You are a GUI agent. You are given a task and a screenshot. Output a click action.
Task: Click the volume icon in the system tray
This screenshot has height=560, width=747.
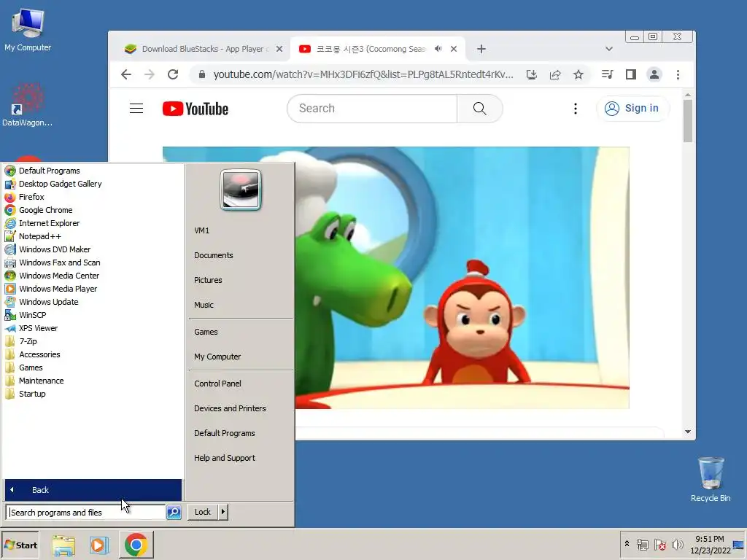pos(678,544)
